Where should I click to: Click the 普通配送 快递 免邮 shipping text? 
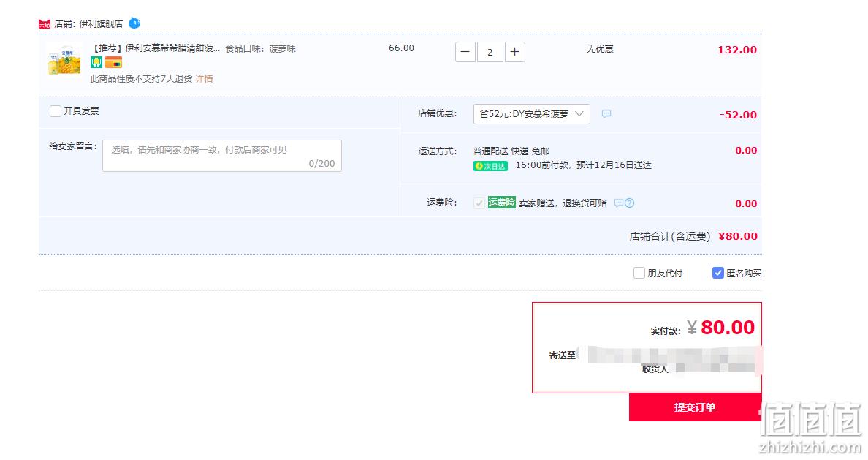[x=511, y=151]
